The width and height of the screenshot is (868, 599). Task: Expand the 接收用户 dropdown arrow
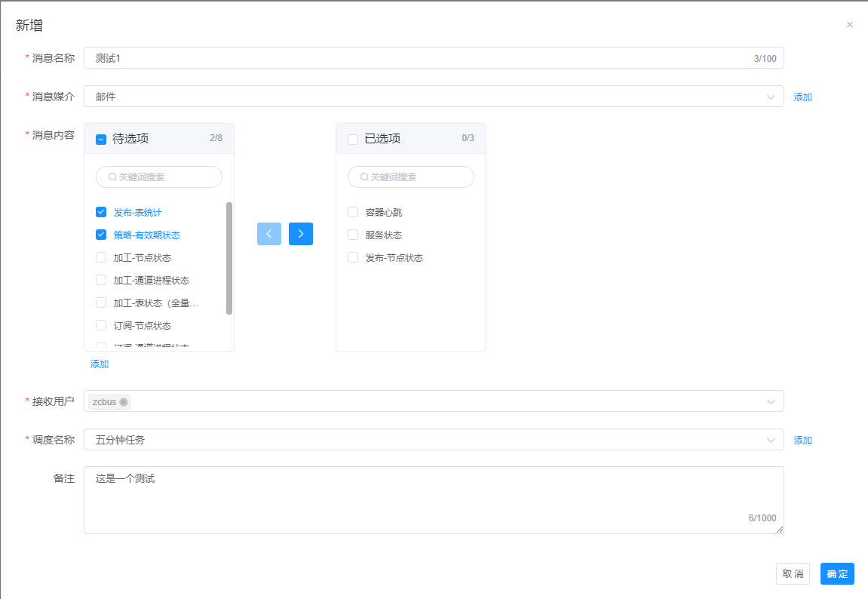pyautogui.click(x=771, y=401)
